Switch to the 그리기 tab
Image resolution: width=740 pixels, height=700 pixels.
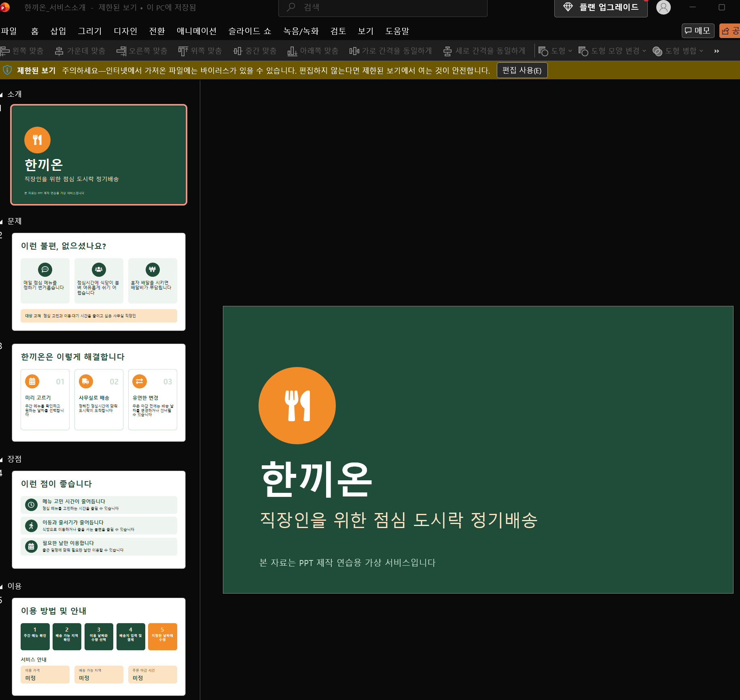point(90,31)
